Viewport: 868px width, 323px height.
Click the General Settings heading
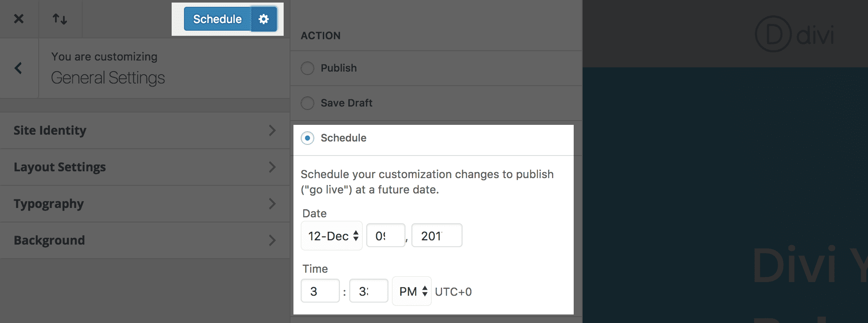coord(108,78)
